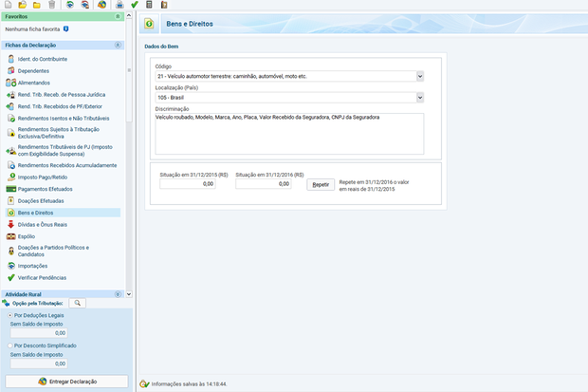Click Entregar Declaração button
This screenshot has width=588, height=392.
coord(66,382)
